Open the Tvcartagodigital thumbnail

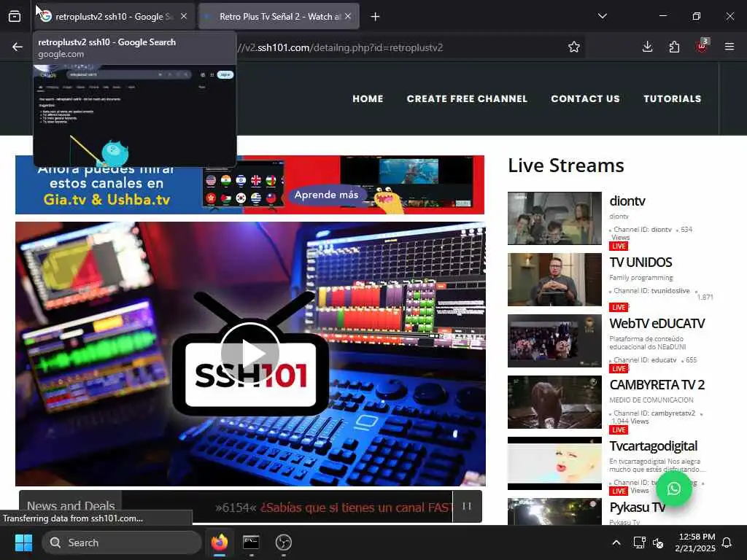[554, 463]
